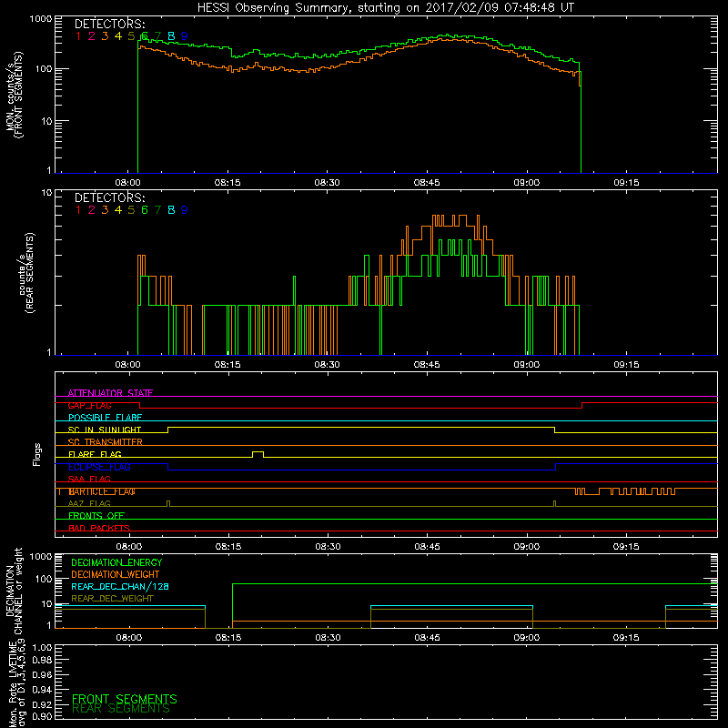Pick blue detector 9 in front segments legend
This screenshot has width=728, height=728.
pos(185,36)
